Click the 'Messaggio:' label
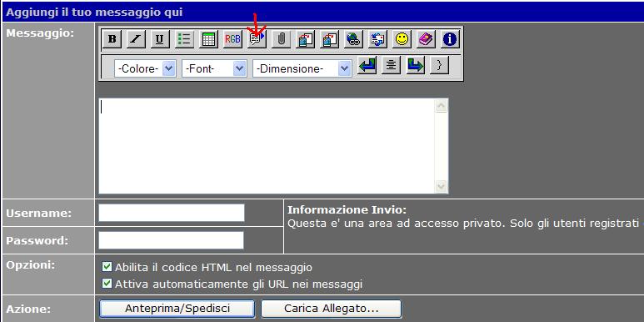 coord(40,33)
